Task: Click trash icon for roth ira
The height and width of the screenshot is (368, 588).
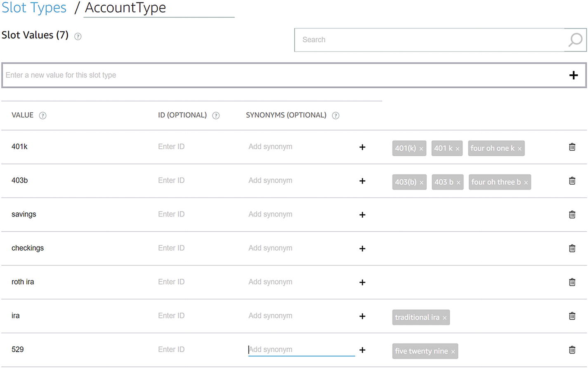Action: (572, 282)
